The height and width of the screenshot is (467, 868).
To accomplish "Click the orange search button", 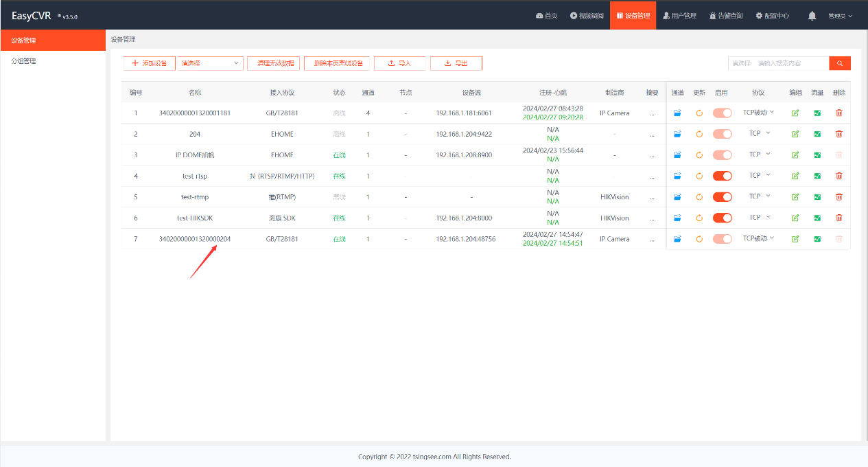I will click(x=840, y=63).
